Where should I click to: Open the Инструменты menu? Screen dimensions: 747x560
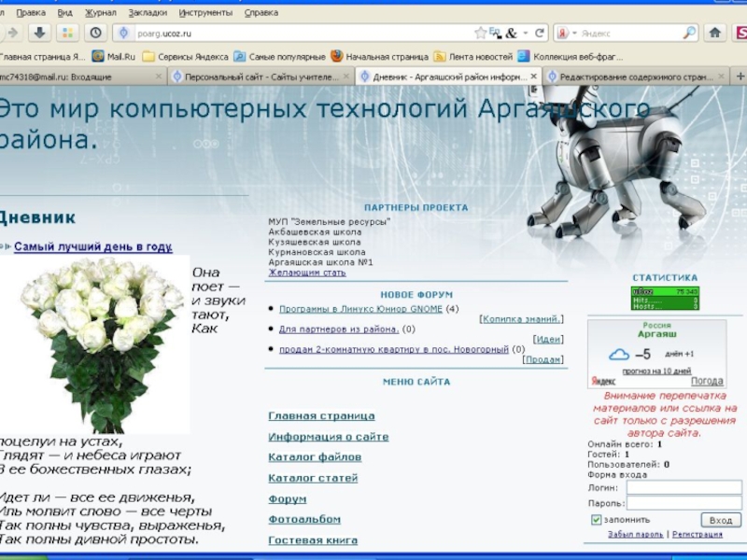tap(205, 13)
